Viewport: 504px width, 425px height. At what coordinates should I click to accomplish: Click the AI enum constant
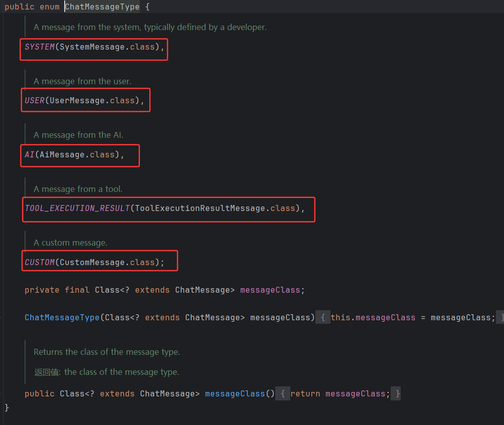(x=30, y=154)
